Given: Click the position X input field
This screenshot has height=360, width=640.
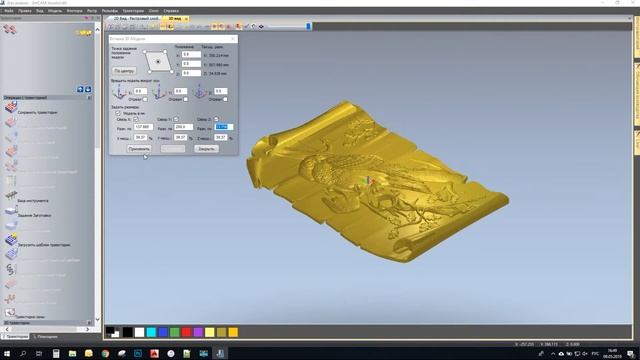Looking at the screenshot, I should click(x=191, y=54).
